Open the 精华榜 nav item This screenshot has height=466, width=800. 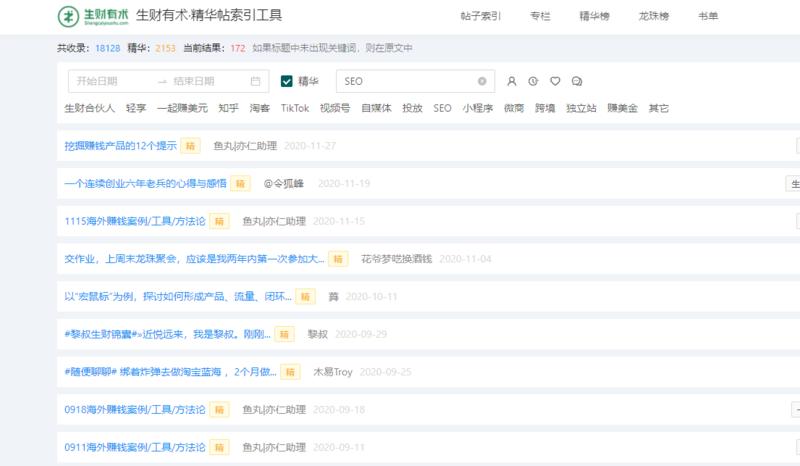pyautogui.click(x=594, y=16)
